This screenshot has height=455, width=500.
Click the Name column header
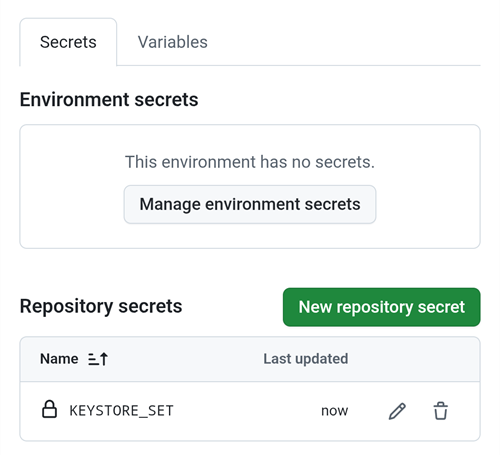click(59, 359)
